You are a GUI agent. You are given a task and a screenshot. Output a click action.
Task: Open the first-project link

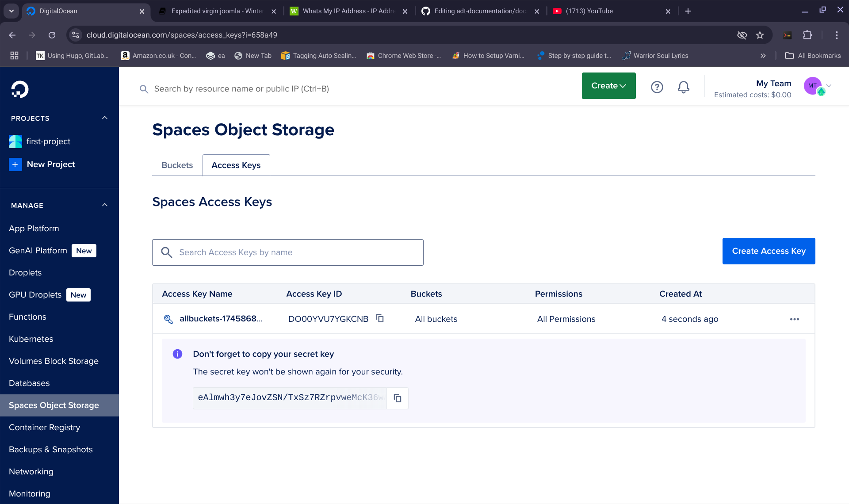click(x=48, y=141)
